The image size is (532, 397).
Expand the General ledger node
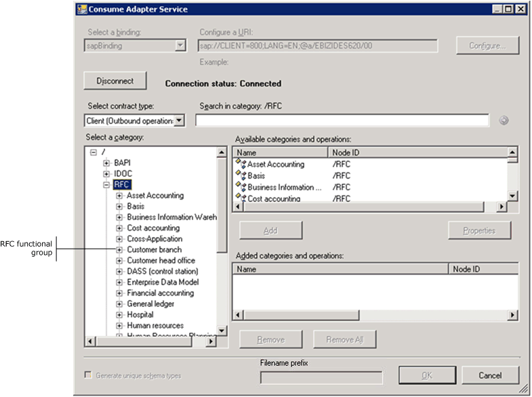pyautogui.click(x=119, y=304)
